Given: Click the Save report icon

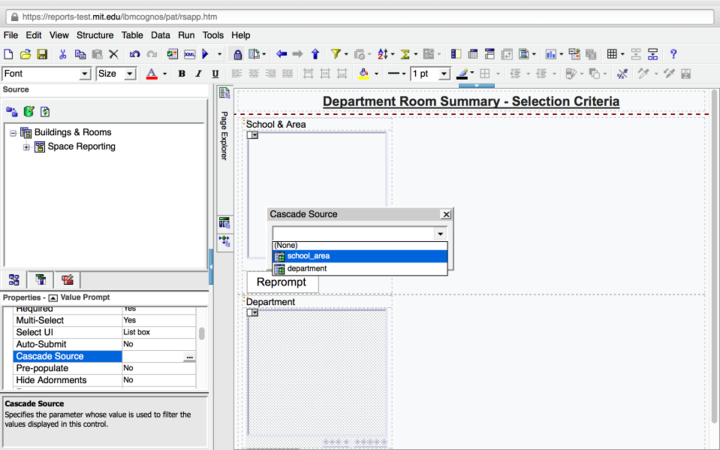Looking at the screenshot, I should 43,54.
